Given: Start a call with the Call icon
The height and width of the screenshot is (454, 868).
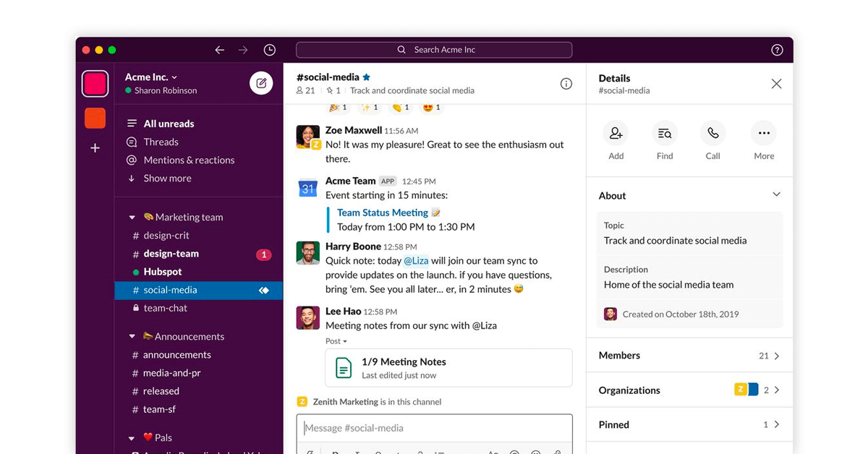Looking at the screenshot, I should (713, 133).
